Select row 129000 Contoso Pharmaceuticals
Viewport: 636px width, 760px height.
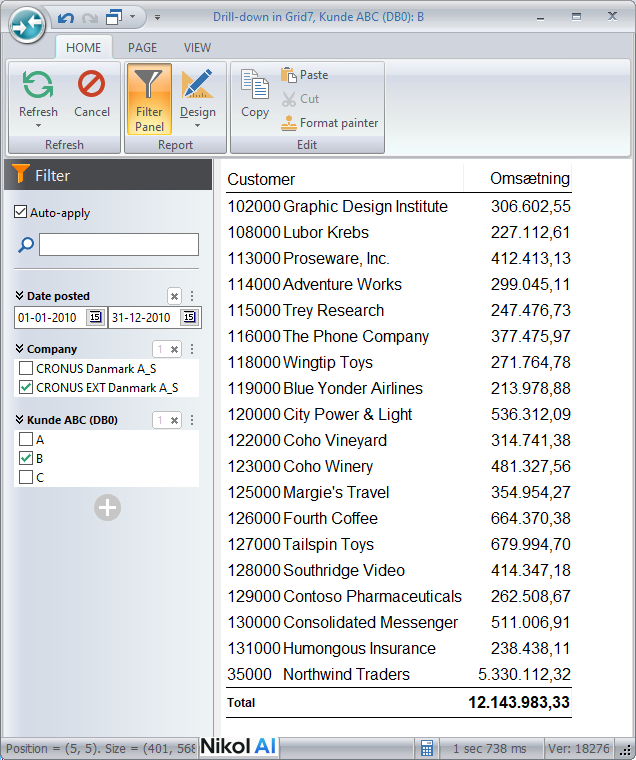coord(398,596)
